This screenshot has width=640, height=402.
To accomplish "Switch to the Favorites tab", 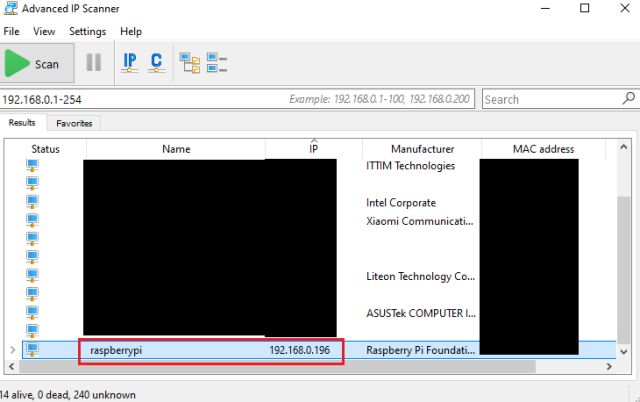I will (x=74, y=123).
